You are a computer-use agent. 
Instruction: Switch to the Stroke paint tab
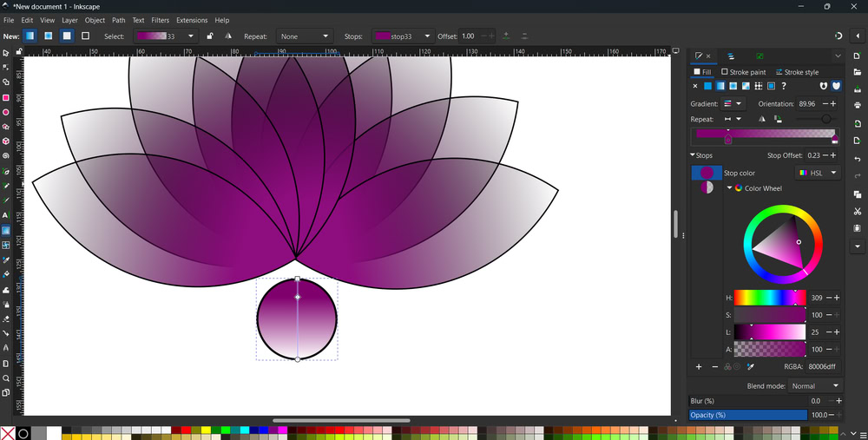point(744,72)
